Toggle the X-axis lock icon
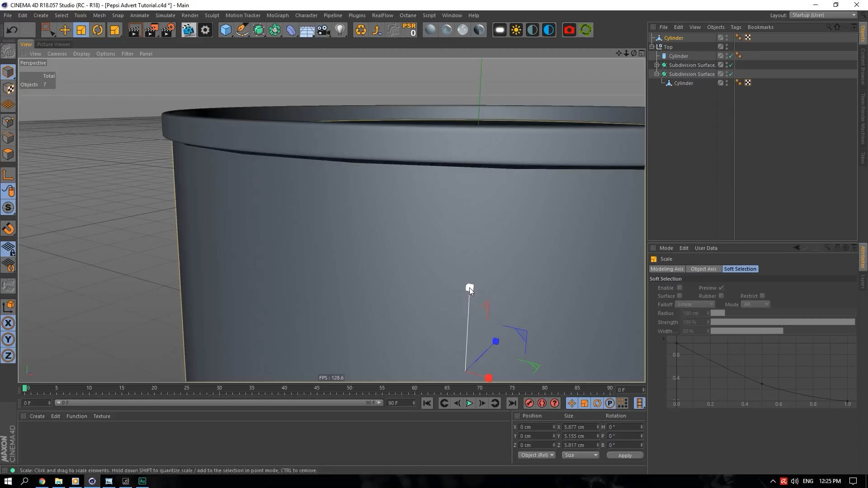Image resolution: width=868 pixels, height=488 pixels. tap(8, 323)
